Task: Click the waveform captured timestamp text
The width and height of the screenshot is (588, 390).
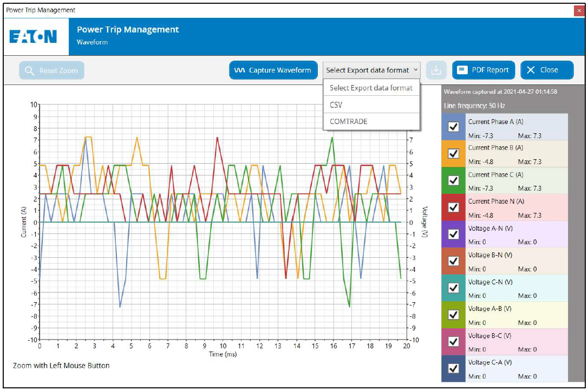Action: coord(501,92)
